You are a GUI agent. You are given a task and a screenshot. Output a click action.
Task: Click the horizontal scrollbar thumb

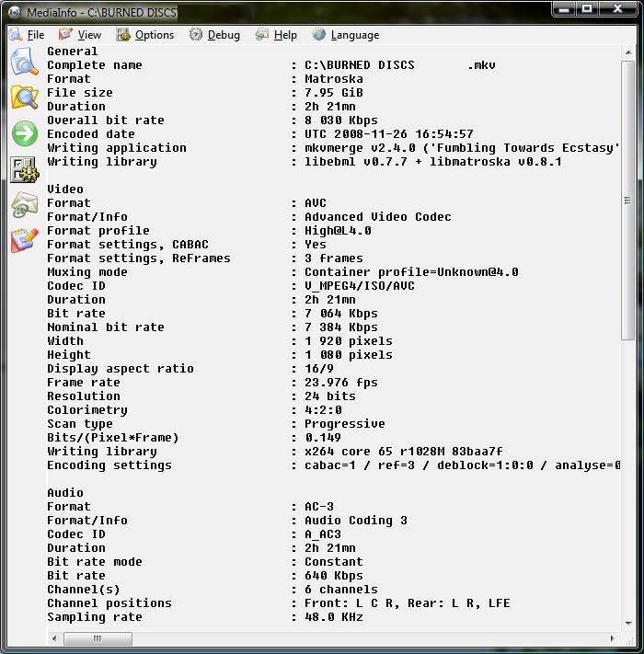pos(98,638)
